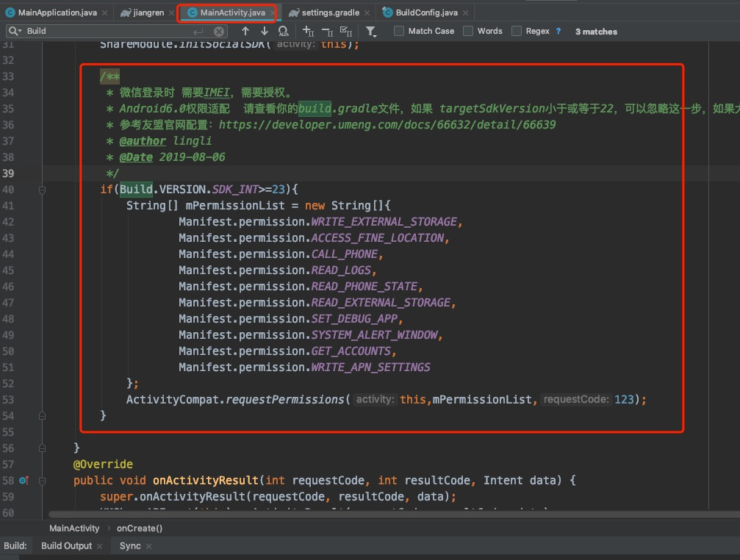740x560 pixels.
Task: Click the highlighted build match in line 35 comment
Action: [x=315, y=109]
